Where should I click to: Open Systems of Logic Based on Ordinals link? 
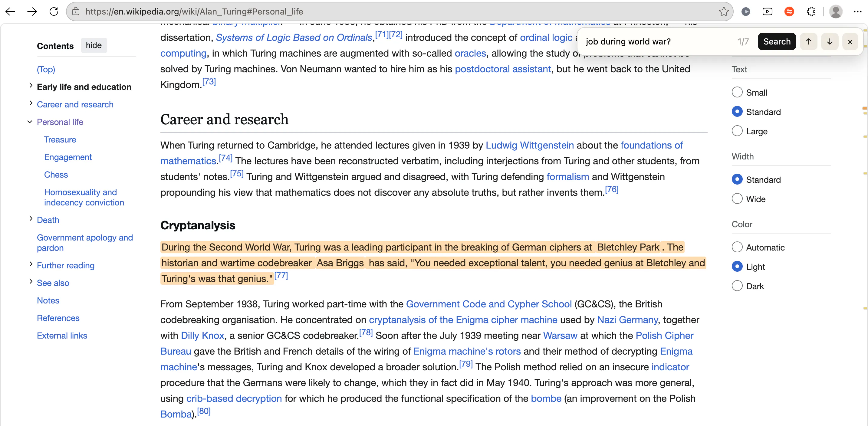(x=294, y=38)
